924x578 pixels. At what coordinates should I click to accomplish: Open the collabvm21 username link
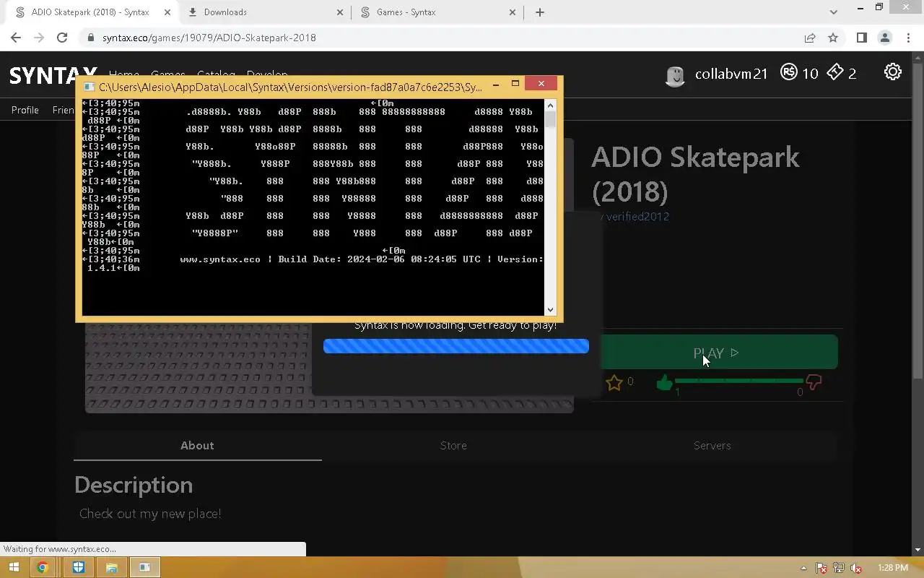731,74
